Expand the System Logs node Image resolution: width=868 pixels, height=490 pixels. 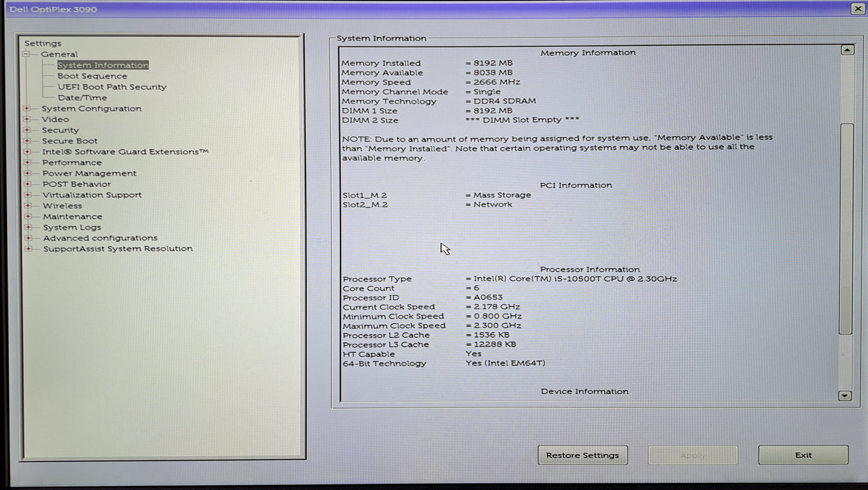[x=27, y=227]
